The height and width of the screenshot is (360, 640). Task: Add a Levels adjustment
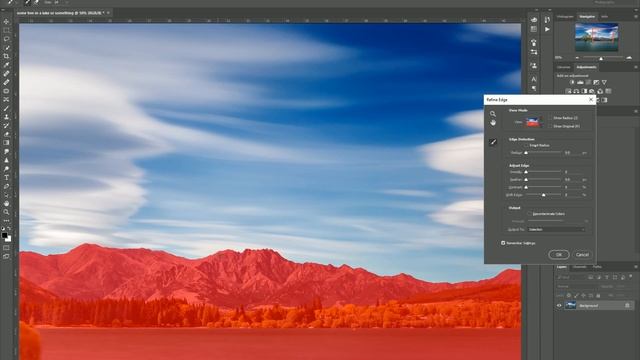580,82
